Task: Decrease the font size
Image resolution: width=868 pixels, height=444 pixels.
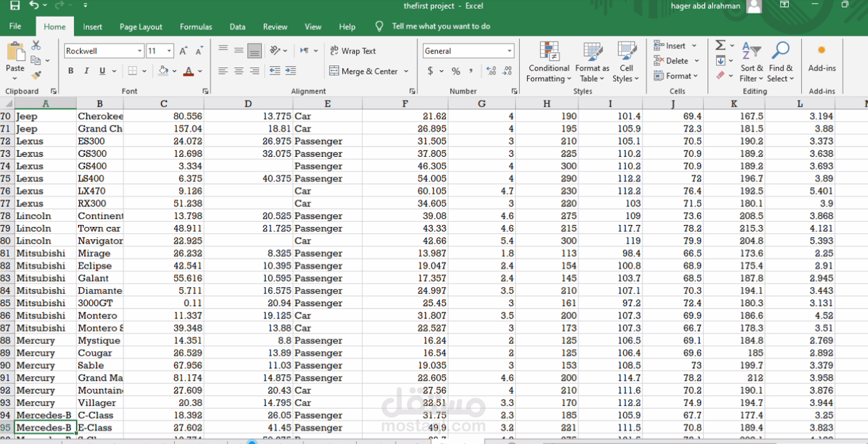Action: pos(198,51)
